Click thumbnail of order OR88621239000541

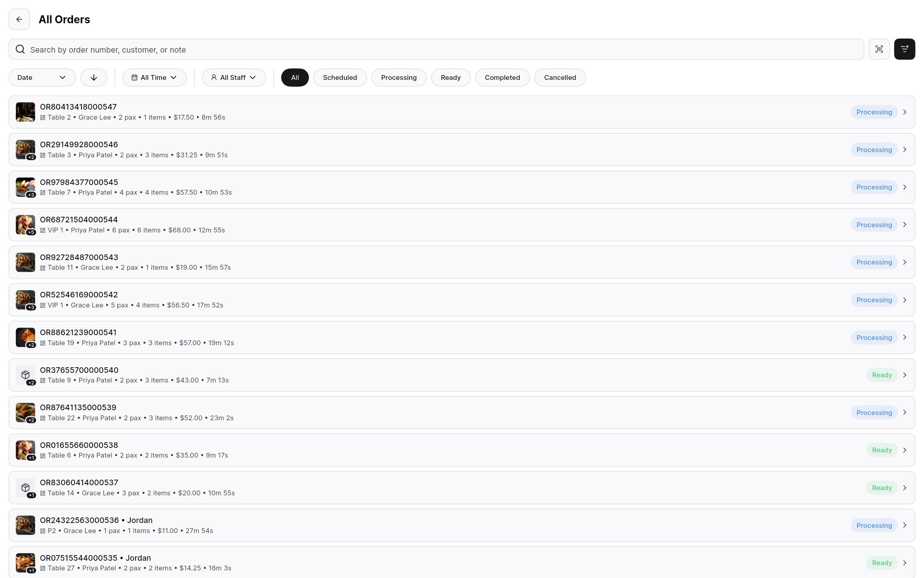pyautogui.click(x=25, y=337)
